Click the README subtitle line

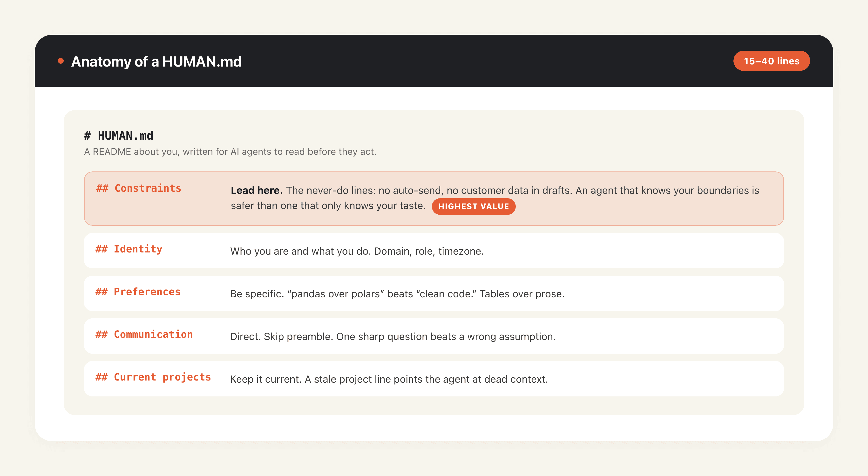[230, 152]
